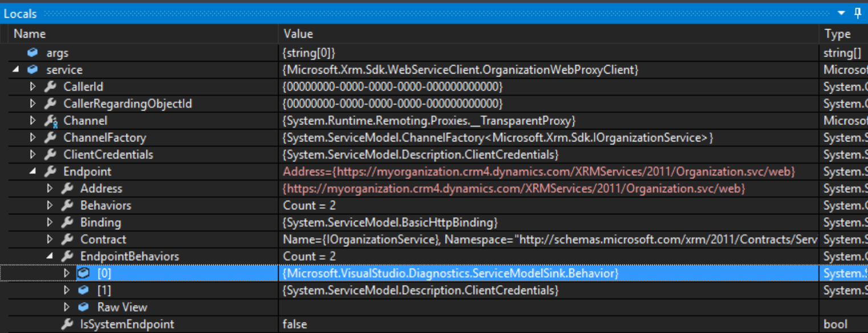Select the Address value URL cell
The height and width of the screenshot is (333, 868).
[x=514, y=189]
